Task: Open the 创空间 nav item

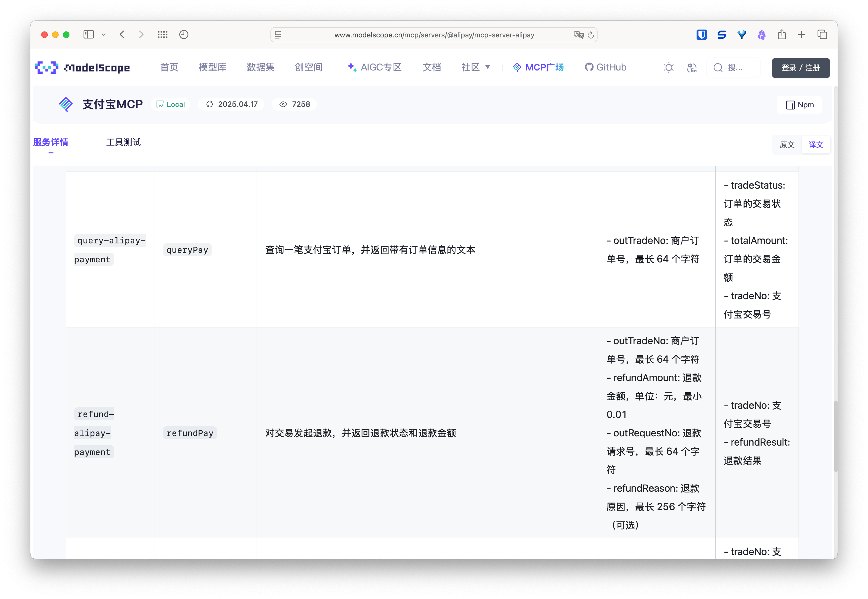Action: point(308,67)
